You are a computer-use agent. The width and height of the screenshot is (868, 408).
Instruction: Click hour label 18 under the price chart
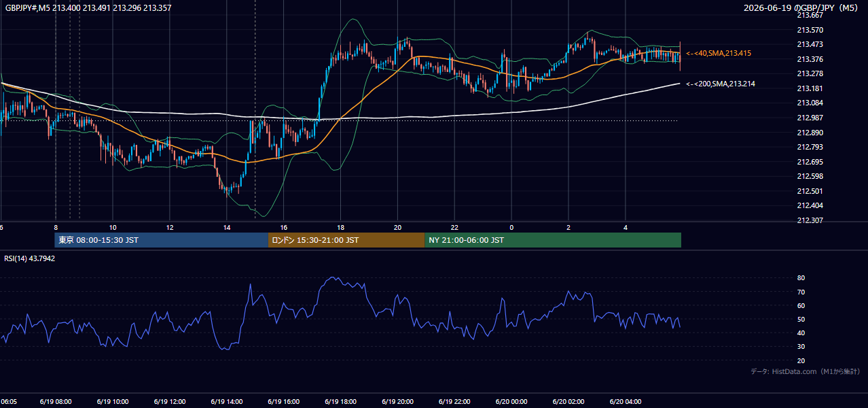click(341, 227)
